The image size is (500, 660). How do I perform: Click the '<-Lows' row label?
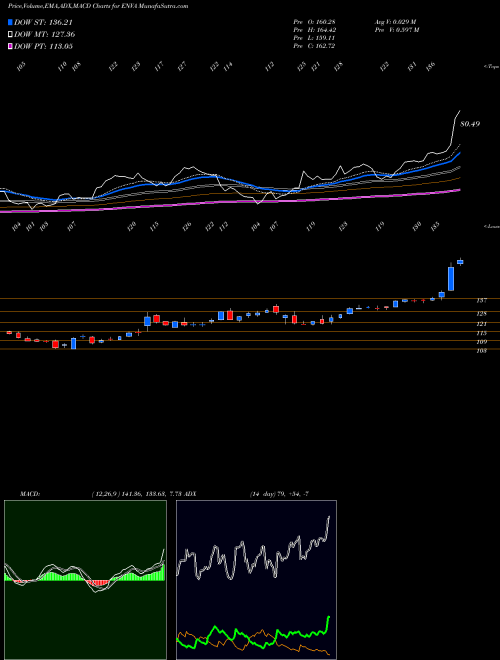point(491,226)
